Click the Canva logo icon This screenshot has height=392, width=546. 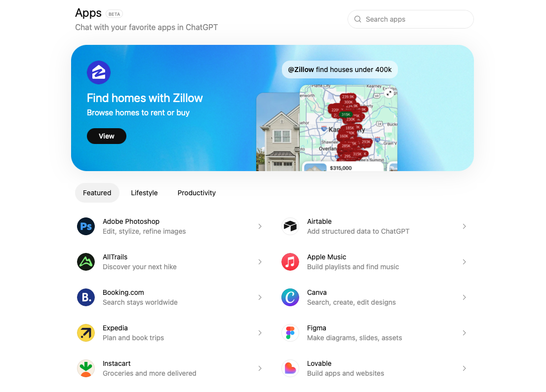pyautogui.click(x=290, y=297)
